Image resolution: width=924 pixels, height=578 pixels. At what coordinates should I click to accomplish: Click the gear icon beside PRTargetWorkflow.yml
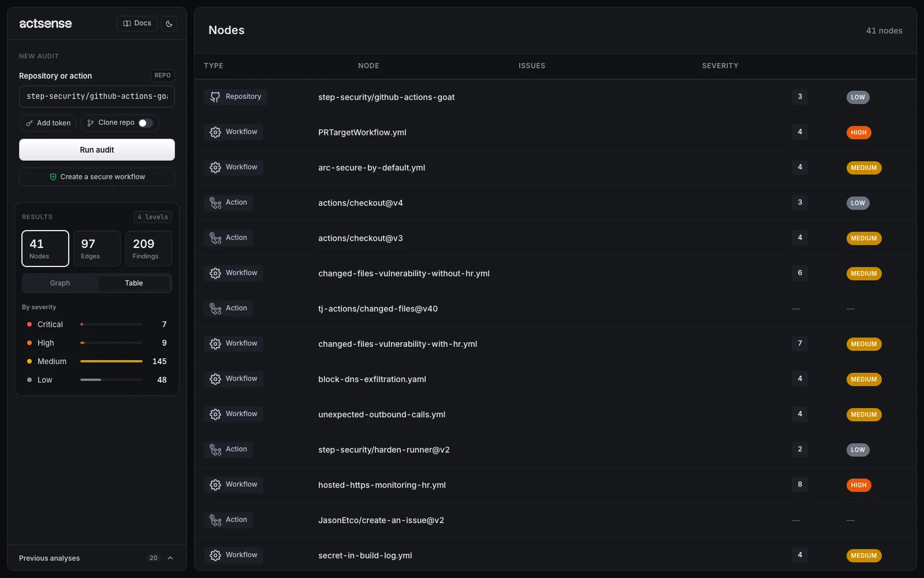(x=215, y=132)
